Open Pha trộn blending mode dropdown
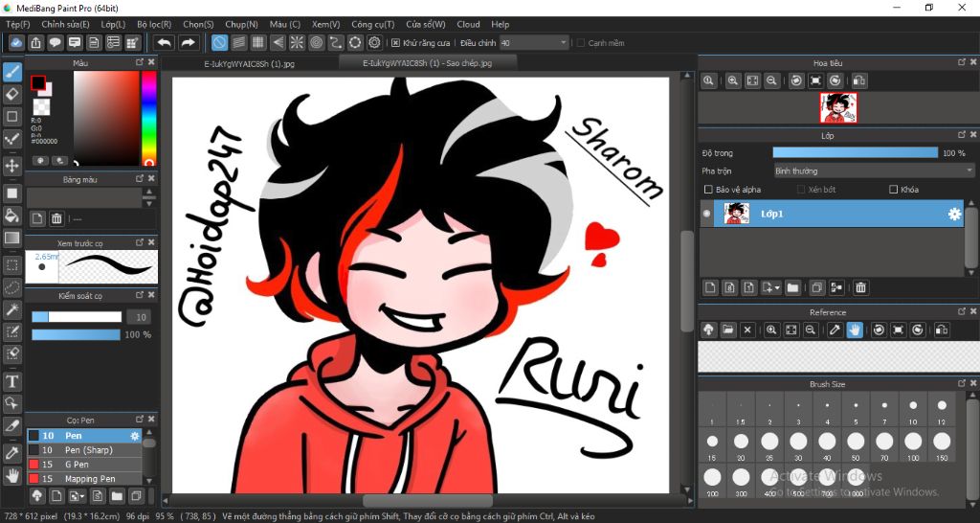The image size is (980, 523). (874, 171)
